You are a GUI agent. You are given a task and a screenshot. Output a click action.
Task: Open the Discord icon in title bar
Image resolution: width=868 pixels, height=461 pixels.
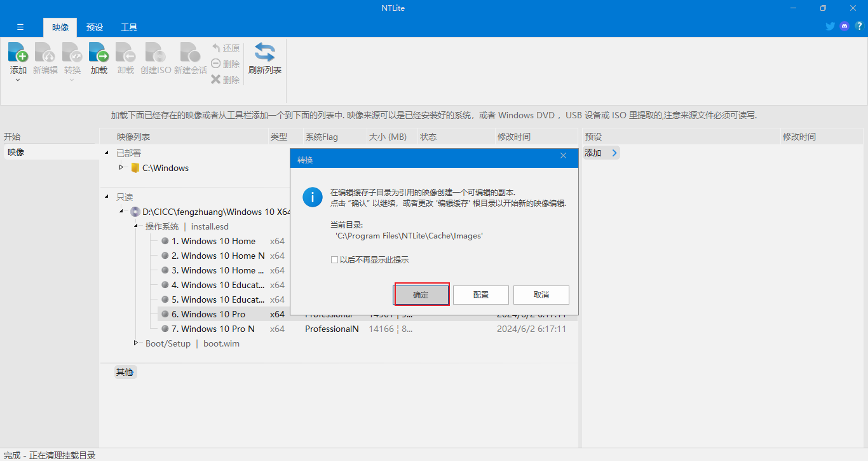pyautogui.click(x=844, y=26)
